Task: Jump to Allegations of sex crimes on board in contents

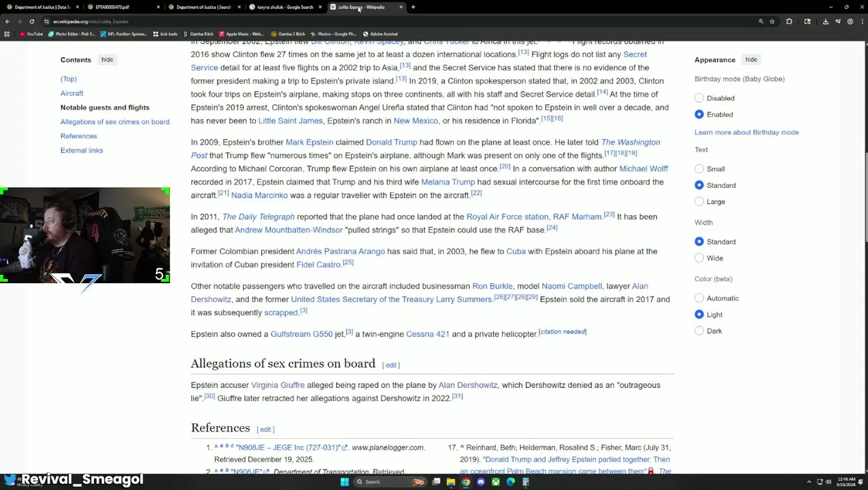Action: pyautogui.click(x=115, y=122)
